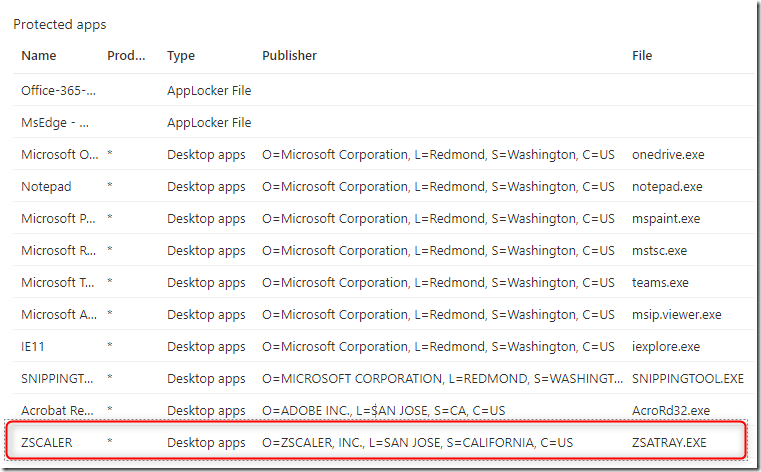Click the Type column header

[x=181, y=56]
